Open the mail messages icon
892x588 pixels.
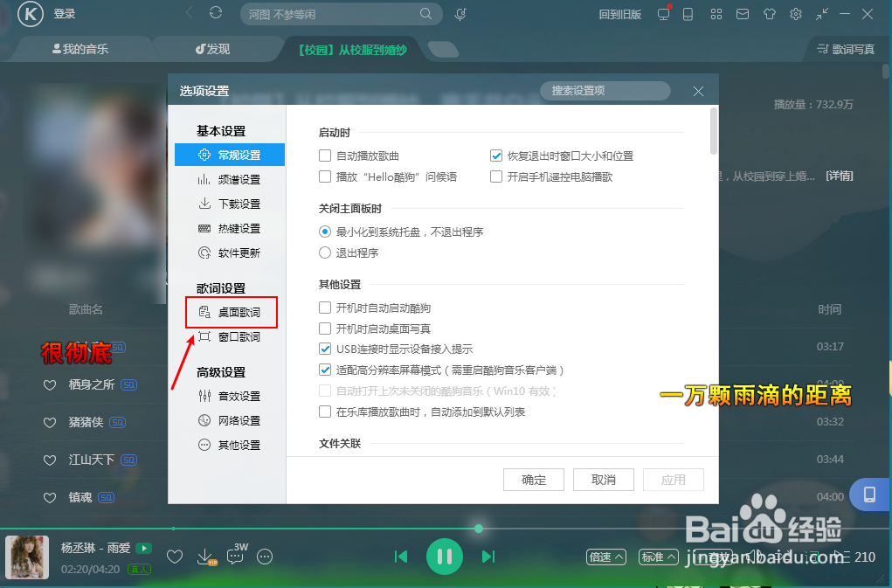743,14
